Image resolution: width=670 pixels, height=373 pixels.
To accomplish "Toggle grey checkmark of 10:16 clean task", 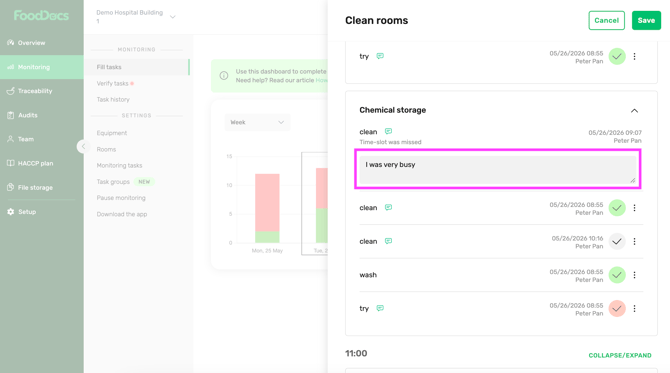I will click(617, 241).
